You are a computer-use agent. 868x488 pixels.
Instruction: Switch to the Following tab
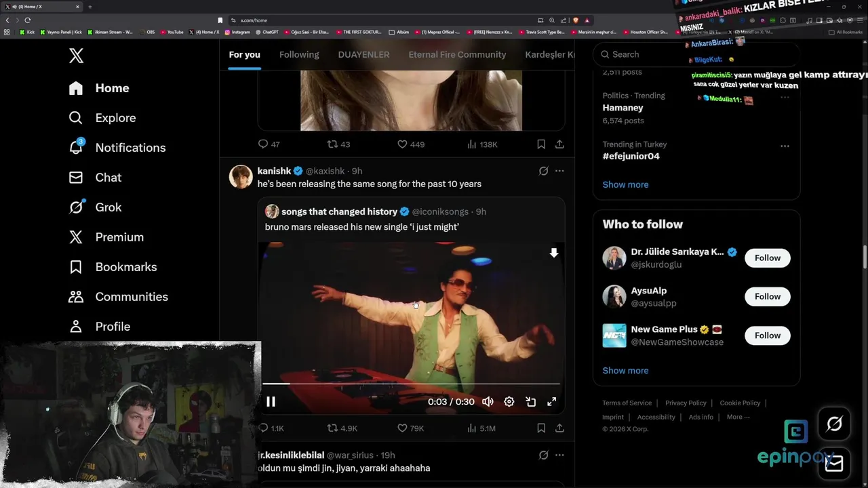299,54
